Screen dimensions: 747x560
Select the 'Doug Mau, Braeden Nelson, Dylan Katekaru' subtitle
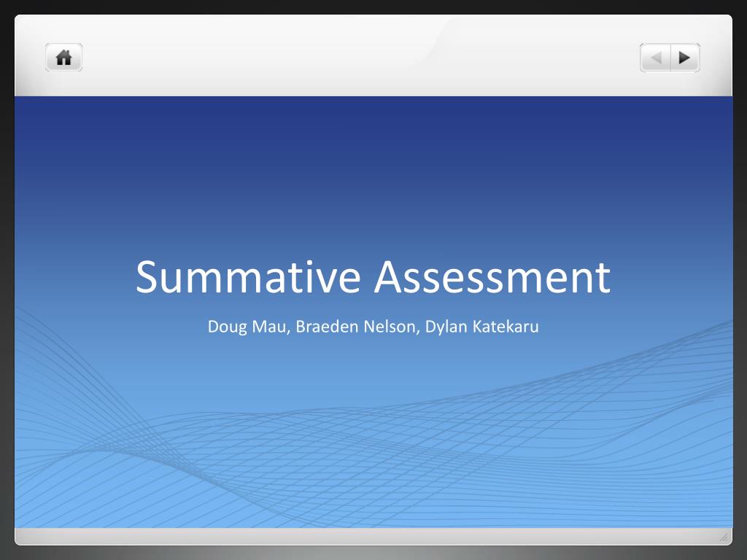coord(373,327)
